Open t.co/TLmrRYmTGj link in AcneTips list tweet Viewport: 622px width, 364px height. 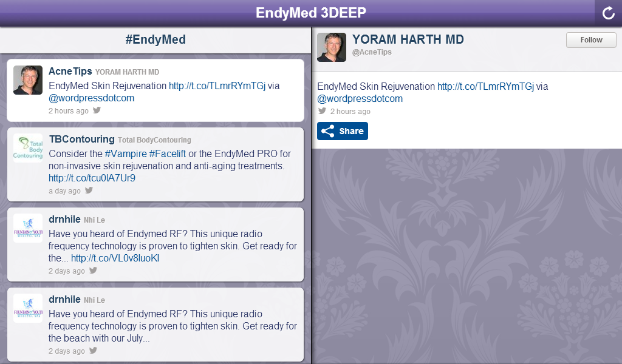coord(217,86)
